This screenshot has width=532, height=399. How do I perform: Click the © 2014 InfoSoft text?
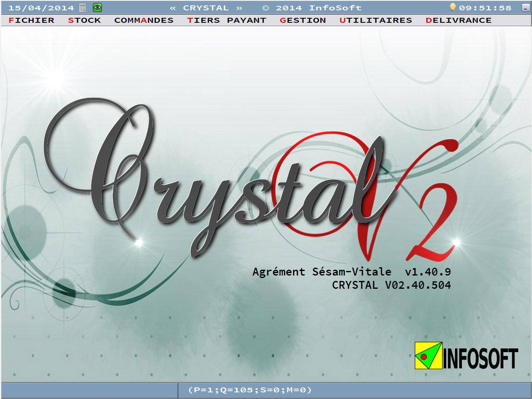point(312,8)
